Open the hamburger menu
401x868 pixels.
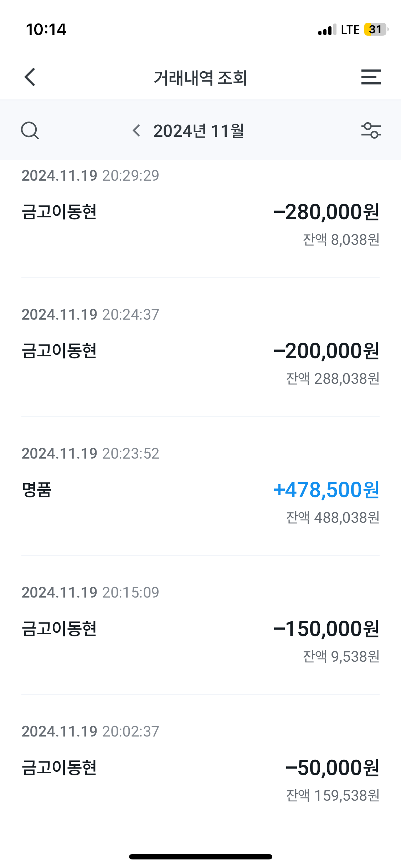pos(371,77)
